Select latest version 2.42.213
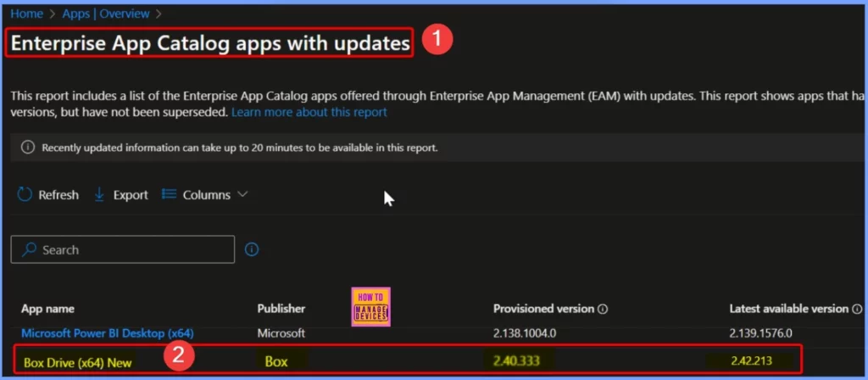 coord(751,361)
